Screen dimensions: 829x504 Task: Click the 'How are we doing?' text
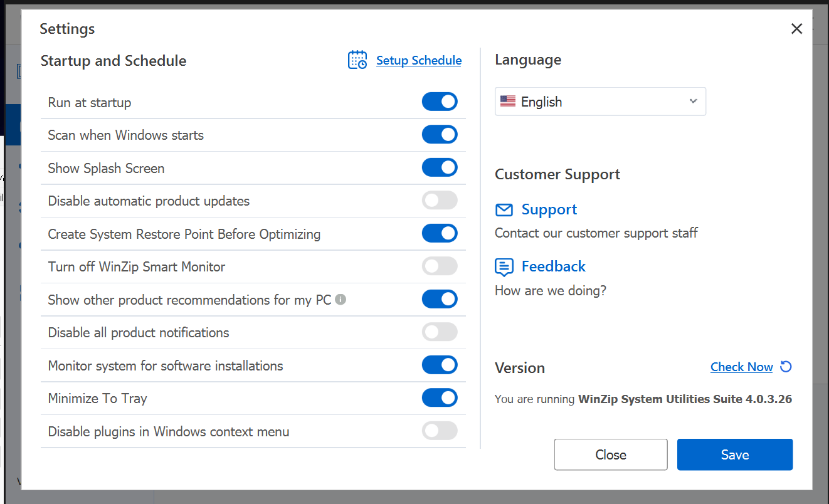[x=551, y=290]
